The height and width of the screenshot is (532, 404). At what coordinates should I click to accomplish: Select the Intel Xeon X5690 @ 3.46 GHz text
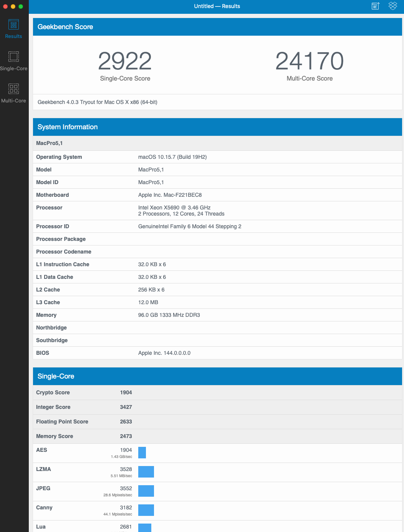coord(174,208)
